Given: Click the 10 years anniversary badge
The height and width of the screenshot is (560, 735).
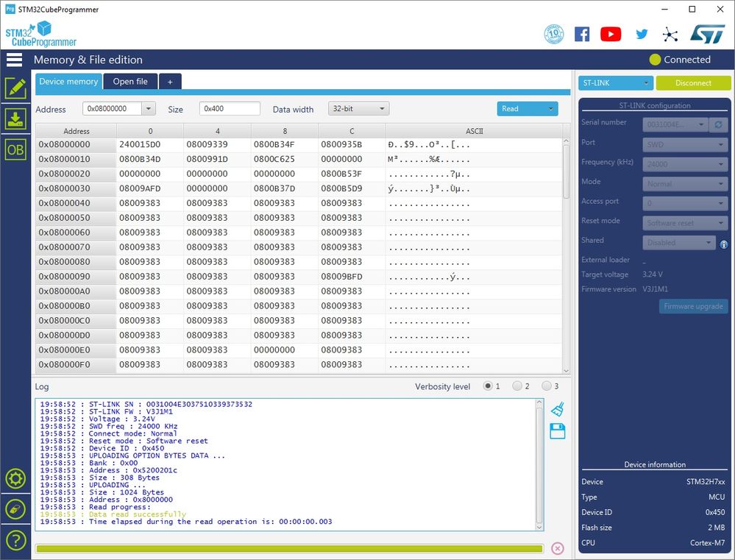Looking at the screenshot, I should point(553,35).
